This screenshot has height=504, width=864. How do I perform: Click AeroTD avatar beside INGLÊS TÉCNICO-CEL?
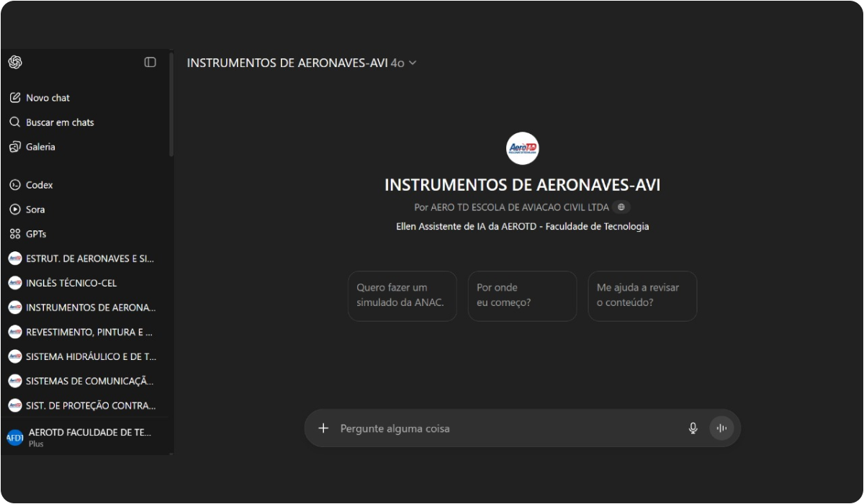[x=15, y=283]
